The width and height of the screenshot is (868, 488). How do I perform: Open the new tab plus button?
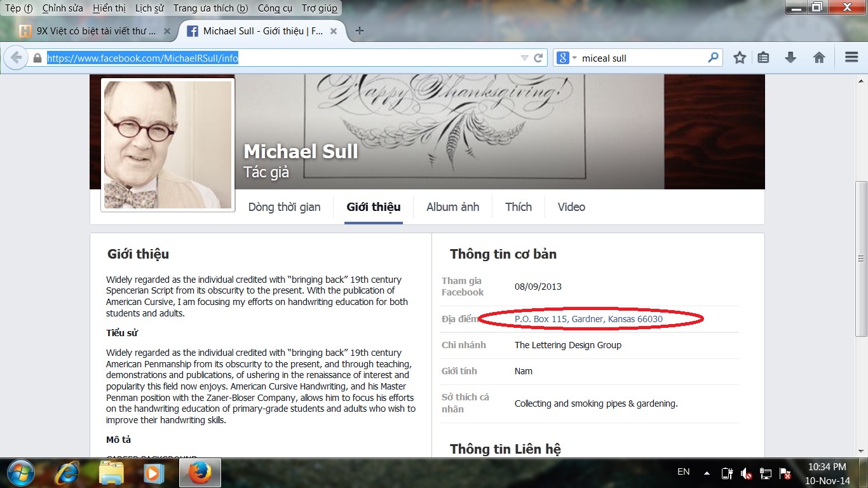tap(360, 30)
